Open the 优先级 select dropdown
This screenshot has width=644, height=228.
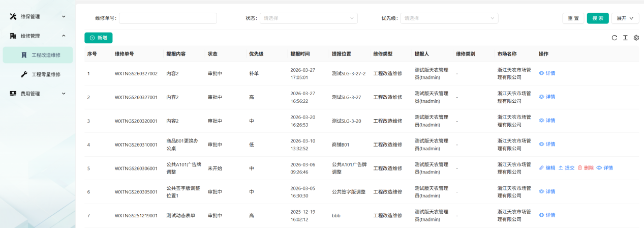pyautogui.click(x=449, y=18)
